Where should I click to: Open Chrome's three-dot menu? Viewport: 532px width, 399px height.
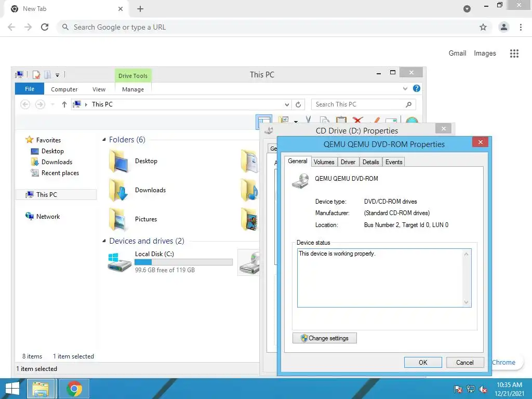coord(521,27)
